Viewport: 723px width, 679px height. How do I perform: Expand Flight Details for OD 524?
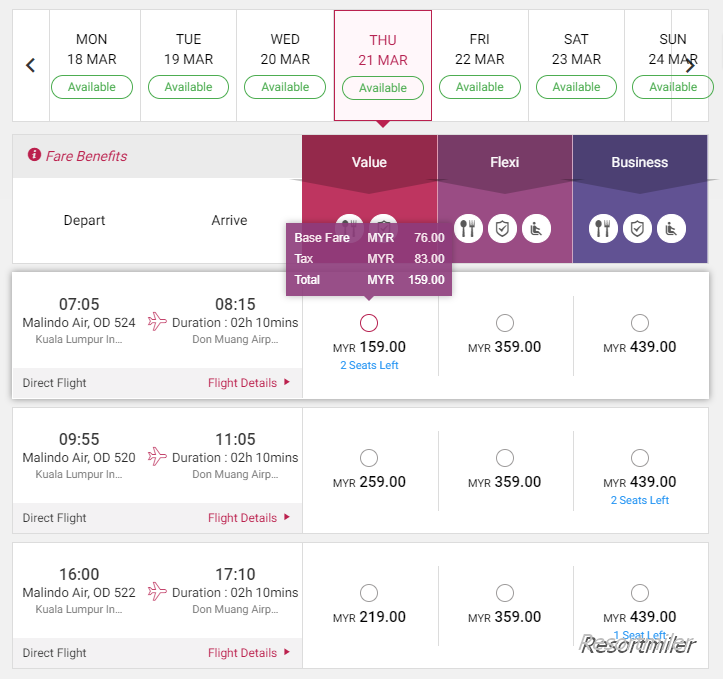[249, 383]
